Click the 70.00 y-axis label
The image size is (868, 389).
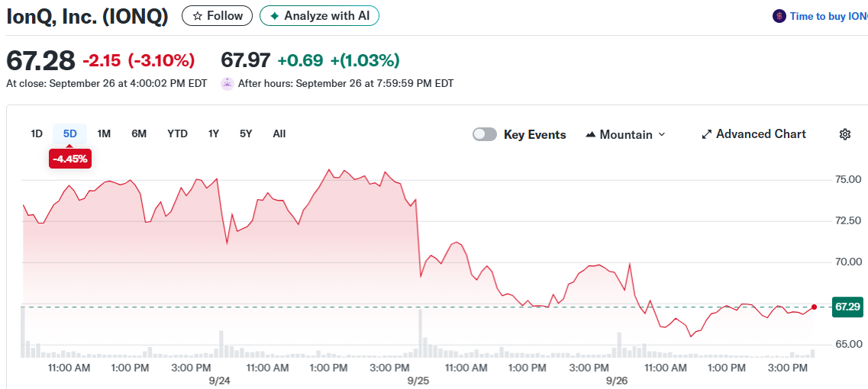[x=848, y=262]
